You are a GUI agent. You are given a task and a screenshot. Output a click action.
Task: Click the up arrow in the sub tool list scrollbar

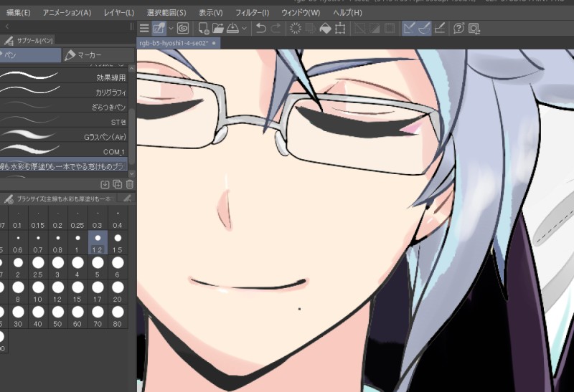[132, 68]
